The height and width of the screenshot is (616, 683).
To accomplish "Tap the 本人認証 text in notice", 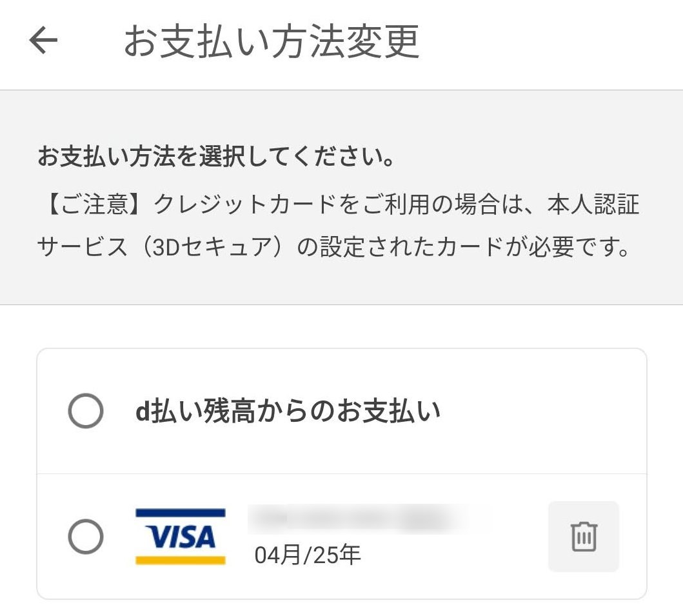I will click(594, 204).
